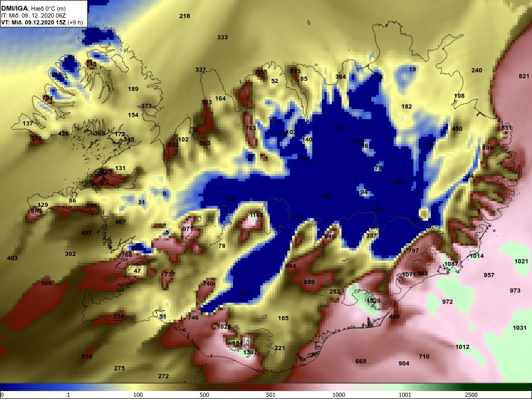Click the map value '185'
The image size is (532, 399).
pos(284,318)
